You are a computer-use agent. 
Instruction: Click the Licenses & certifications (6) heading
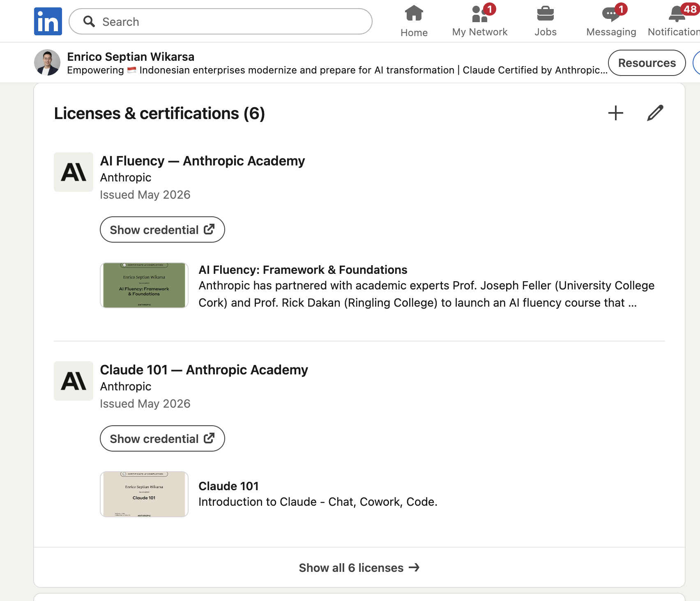coord(159,113)
